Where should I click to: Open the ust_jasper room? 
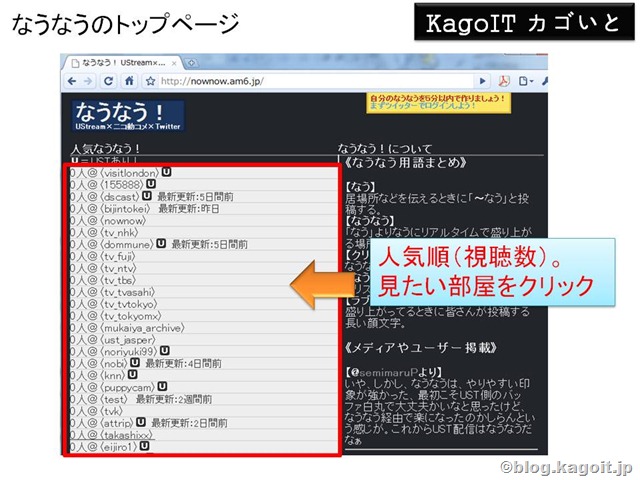[x=128, y=340]
